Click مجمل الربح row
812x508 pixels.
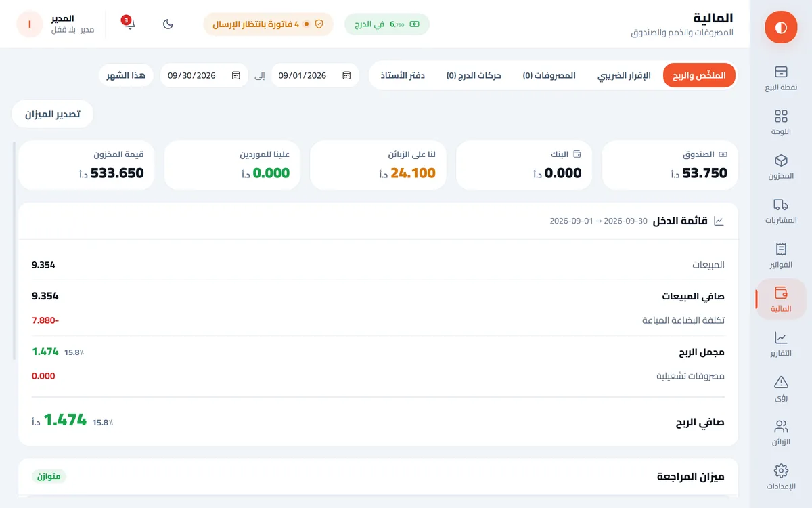tap(378, 352)
